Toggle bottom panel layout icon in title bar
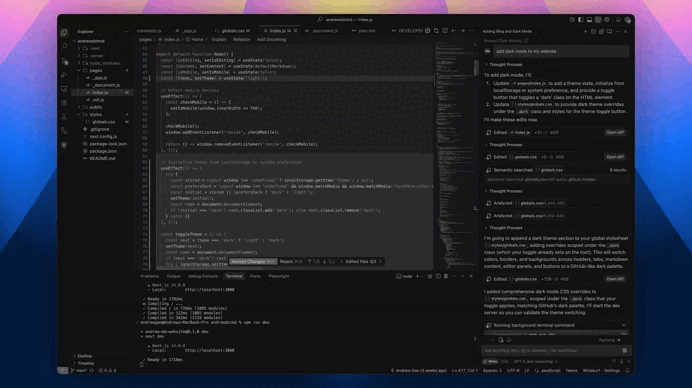 [589, 20]
